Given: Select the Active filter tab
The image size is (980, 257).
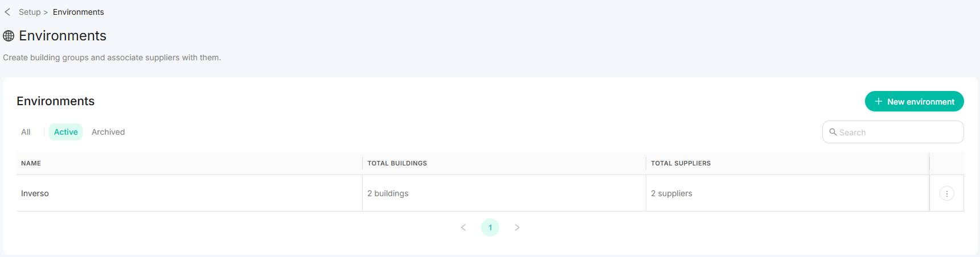Looking at the screenshot, I should click(66, 132).
